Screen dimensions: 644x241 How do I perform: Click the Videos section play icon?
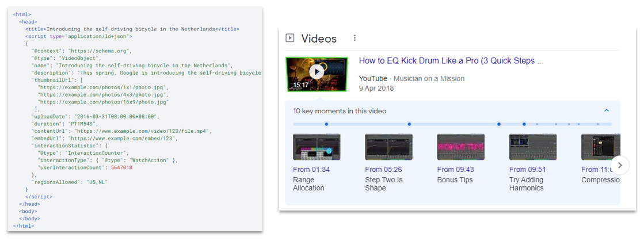tap(290, 39)
